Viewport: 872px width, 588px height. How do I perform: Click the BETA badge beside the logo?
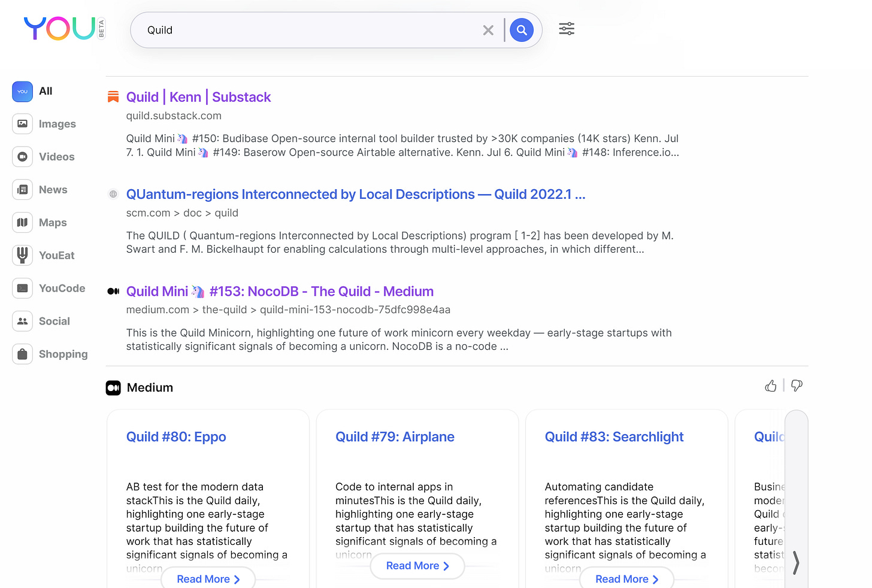tap(101, 29)
